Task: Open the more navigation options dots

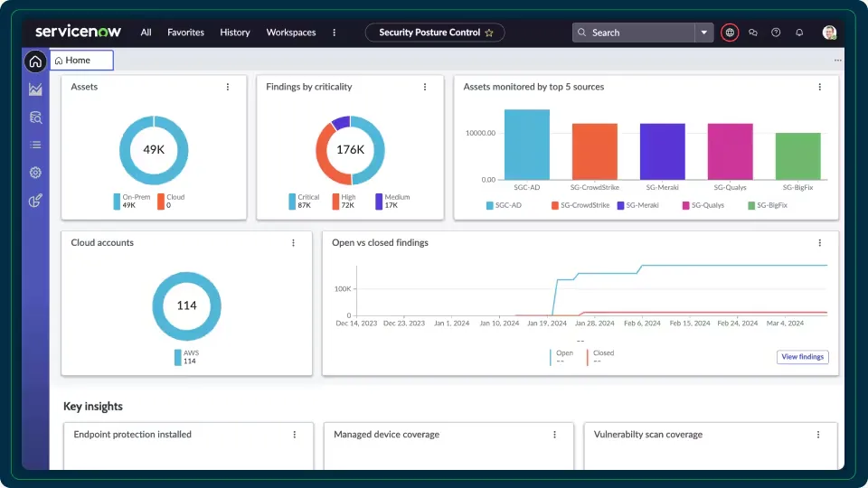Action: click(334, 33)
